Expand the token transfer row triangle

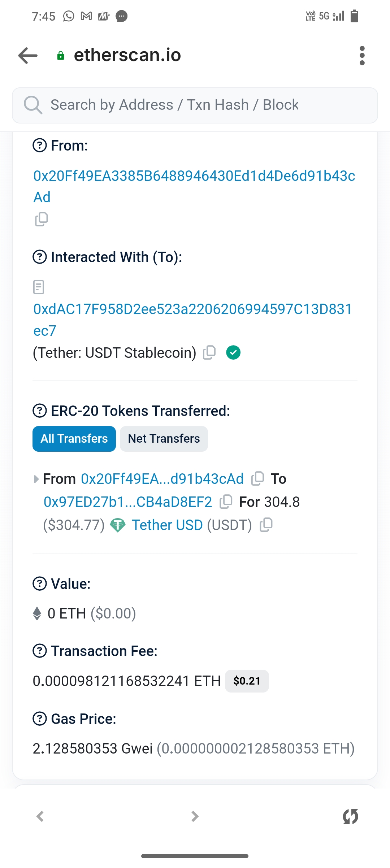tap(36, 479)
